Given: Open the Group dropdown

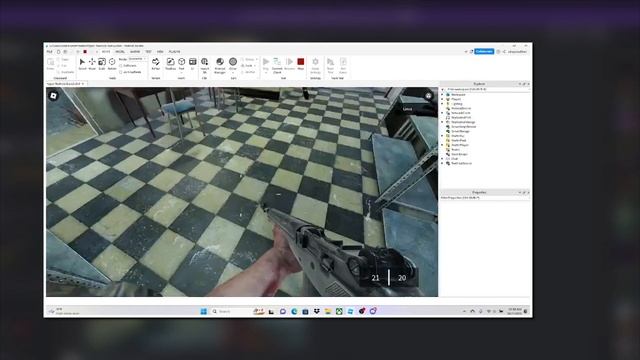Looking at the screenshot, I should (249, 59).
